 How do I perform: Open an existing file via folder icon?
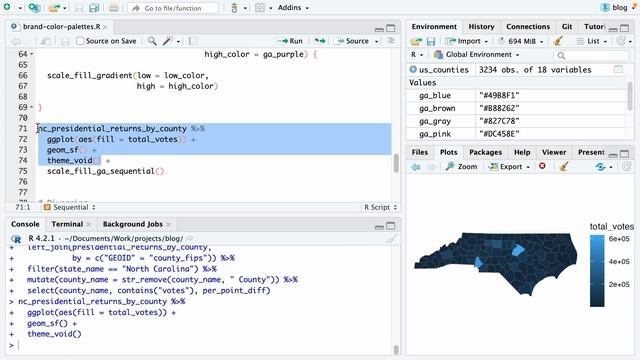54,8
